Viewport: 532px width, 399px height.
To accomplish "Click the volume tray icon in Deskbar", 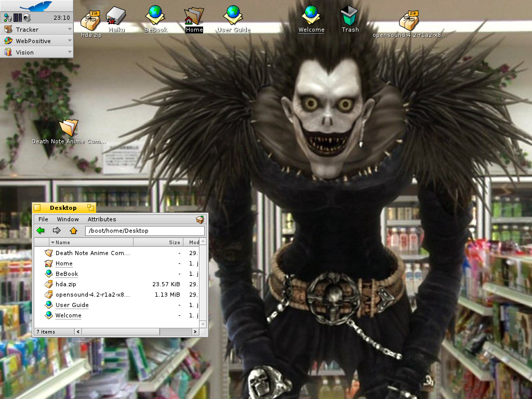I will tap(27, 18).
